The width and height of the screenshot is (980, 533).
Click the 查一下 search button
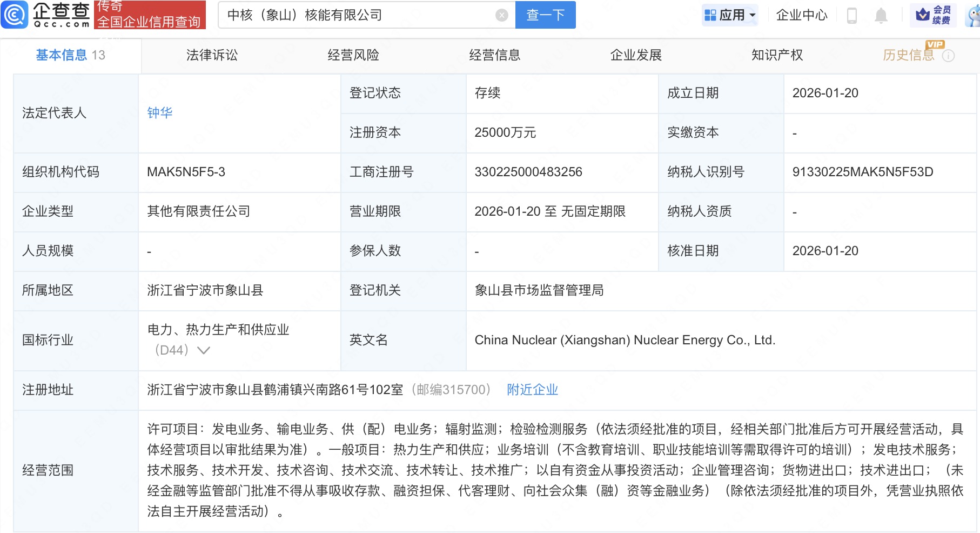(x=544, y=15)
